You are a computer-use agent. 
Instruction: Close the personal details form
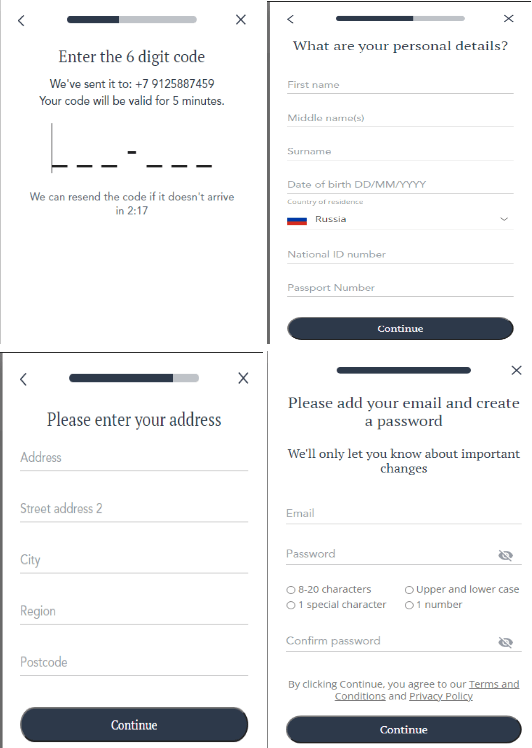tap(509, 18)
